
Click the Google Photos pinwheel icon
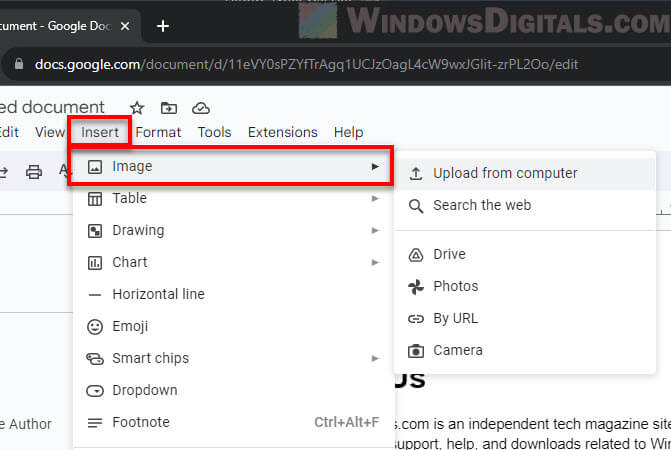point(416,287)
